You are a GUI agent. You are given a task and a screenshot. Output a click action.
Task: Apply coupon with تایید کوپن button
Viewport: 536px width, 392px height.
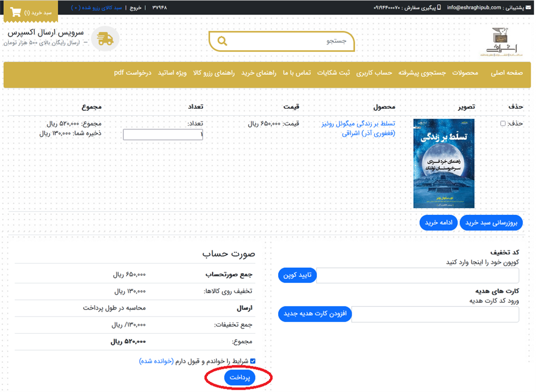click(x=297, y=275)
